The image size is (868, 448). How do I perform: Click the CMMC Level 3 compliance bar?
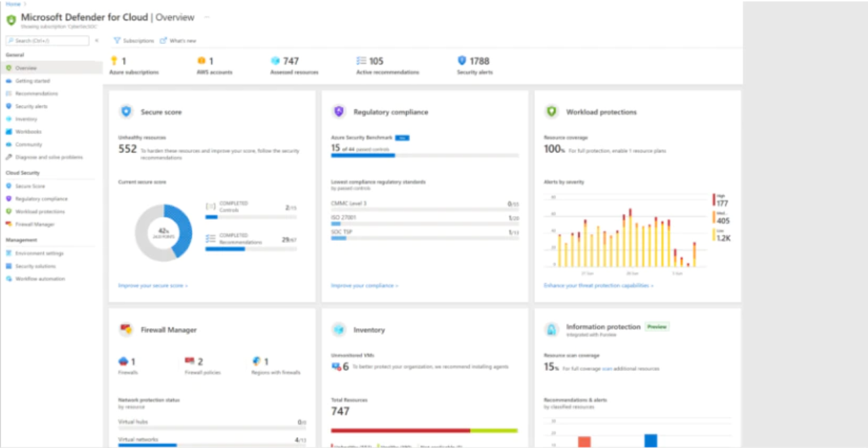point(425,210)
